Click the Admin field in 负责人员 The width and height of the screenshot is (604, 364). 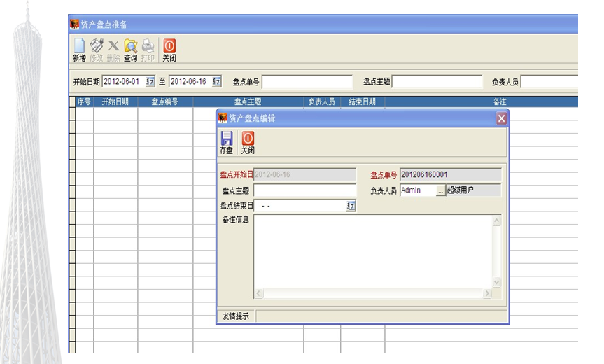(419, 190)
